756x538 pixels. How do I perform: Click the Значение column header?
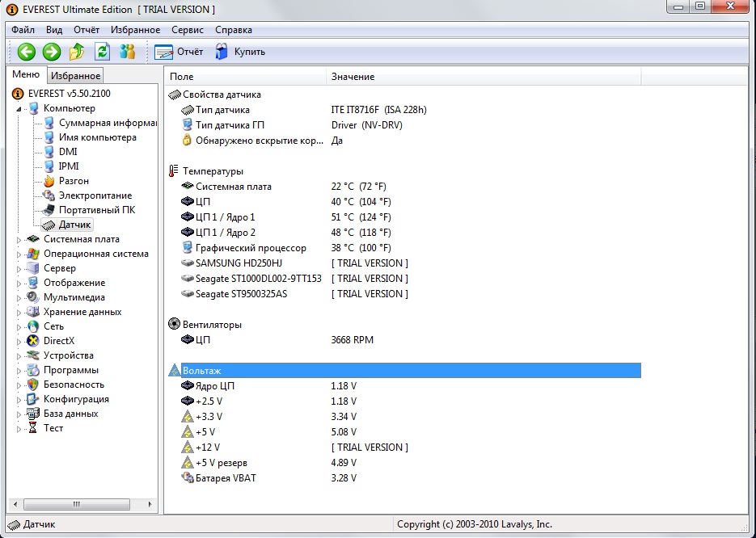[484, 77]
